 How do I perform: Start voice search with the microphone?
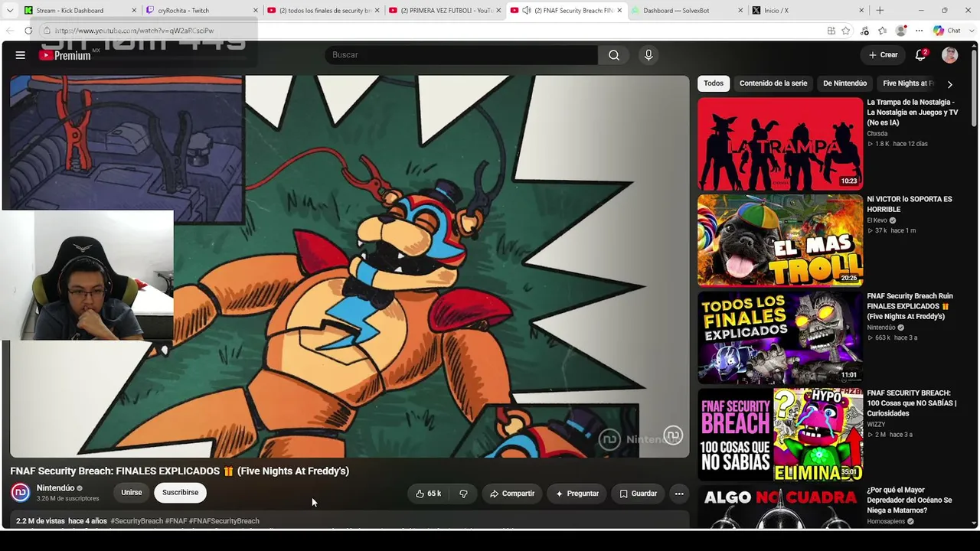point(648,55)
